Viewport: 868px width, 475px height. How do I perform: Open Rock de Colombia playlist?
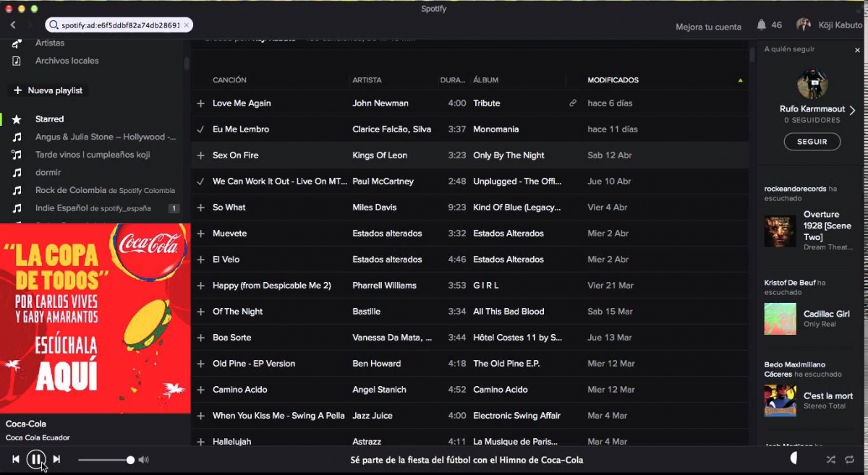click(105, 191)
